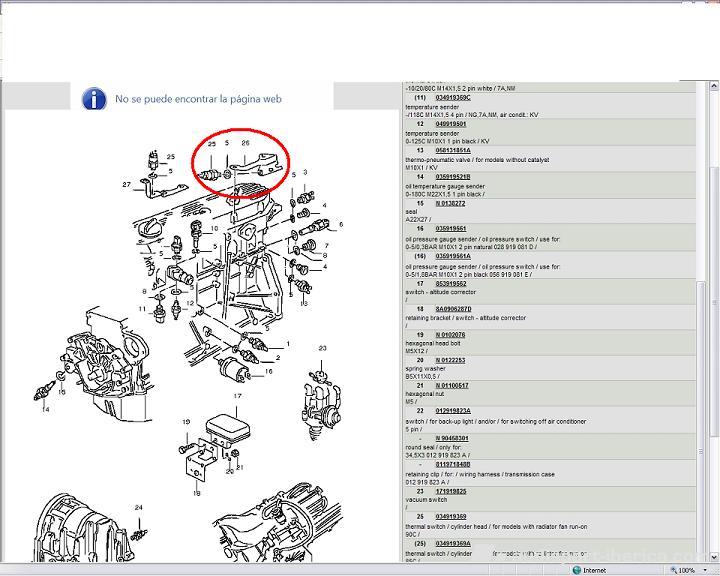The width and height of the screenshot is (720, 576).
Task: Click callout 23 above distributor in diagram
Action: tap(322, 348)
